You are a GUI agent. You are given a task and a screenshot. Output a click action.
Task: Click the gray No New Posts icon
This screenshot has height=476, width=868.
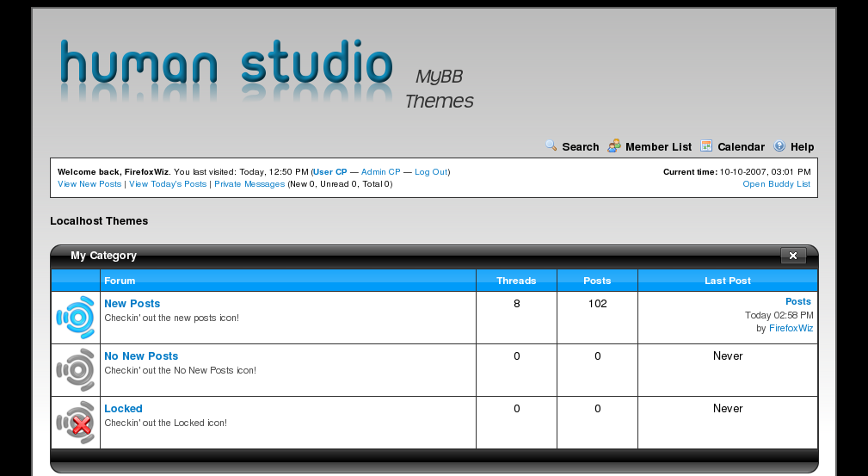pyautogui.click(x=76, y=370)
